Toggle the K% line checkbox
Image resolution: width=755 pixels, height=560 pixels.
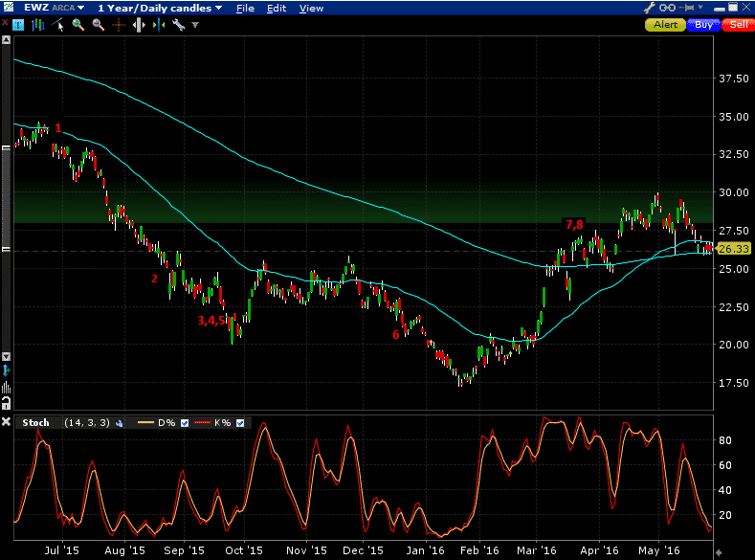[x=240, y=423]
